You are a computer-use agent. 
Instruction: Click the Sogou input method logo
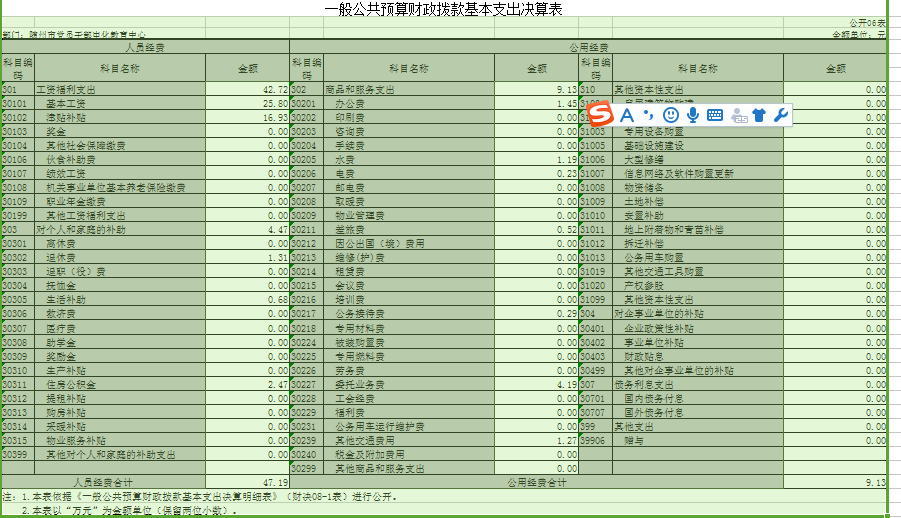point(599,115)
